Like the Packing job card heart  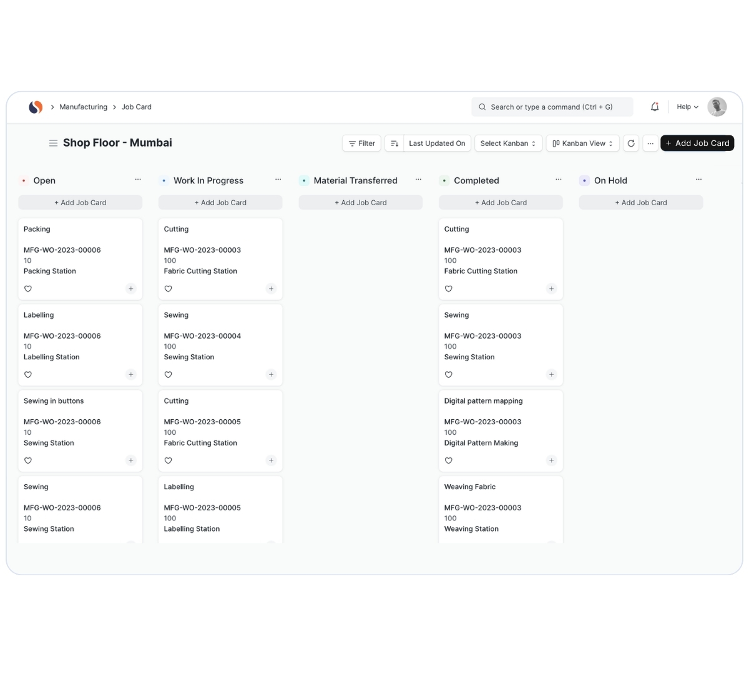[28, 289]
